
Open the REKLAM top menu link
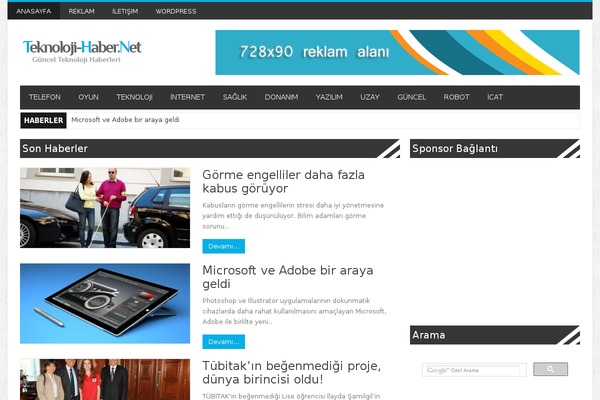coord(82,11)
